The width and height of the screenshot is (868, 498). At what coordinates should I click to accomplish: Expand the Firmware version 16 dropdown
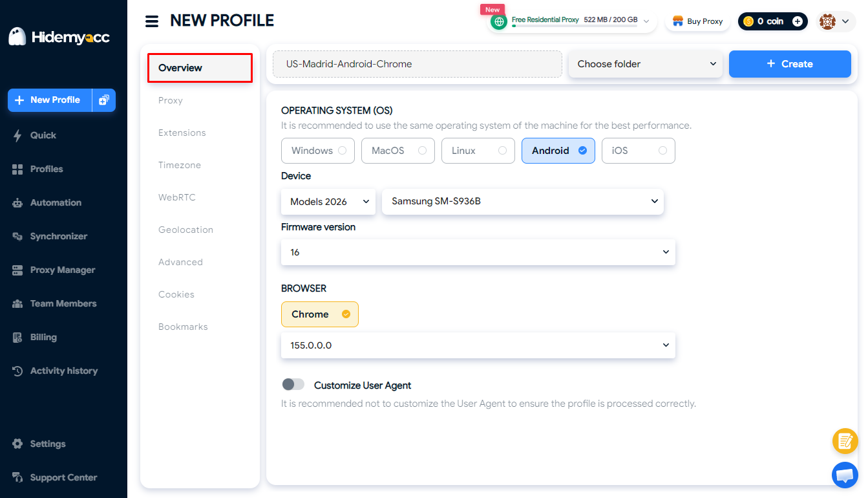[x=478, y=252]
